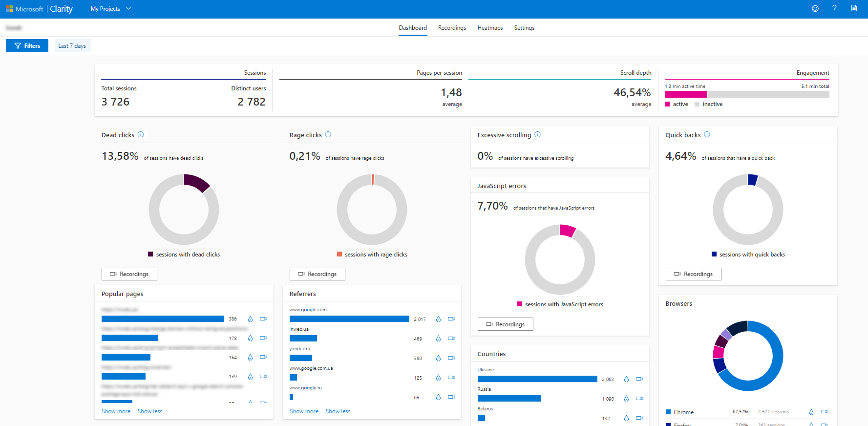The height and width of the screenshot is (426, 868).
Task: Open recordings for the 154-views popular page
Action: (263, 357)
